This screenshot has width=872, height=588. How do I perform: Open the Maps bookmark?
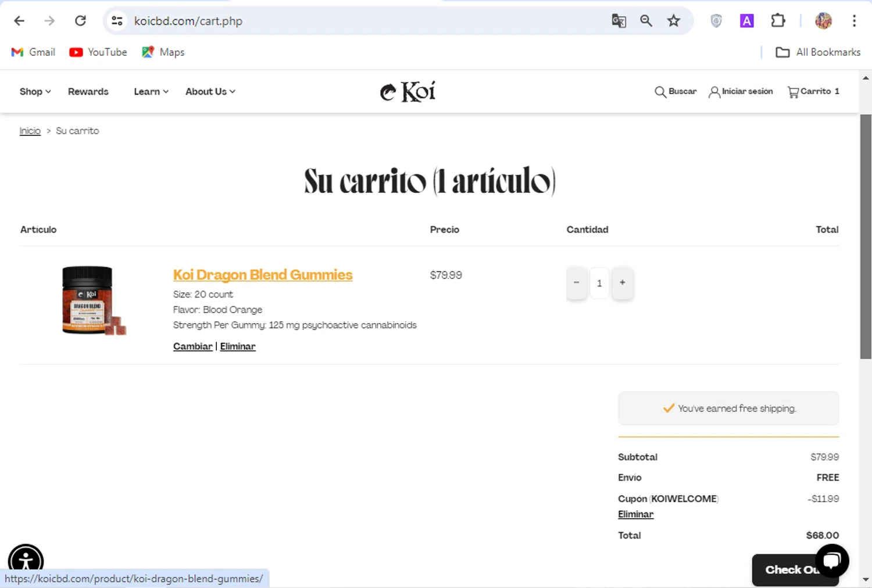coord(163,52)
